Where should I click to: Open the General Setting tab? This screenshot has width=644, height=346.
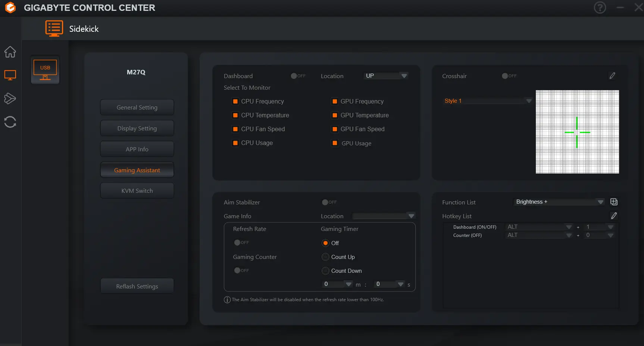tap(137, 107)
